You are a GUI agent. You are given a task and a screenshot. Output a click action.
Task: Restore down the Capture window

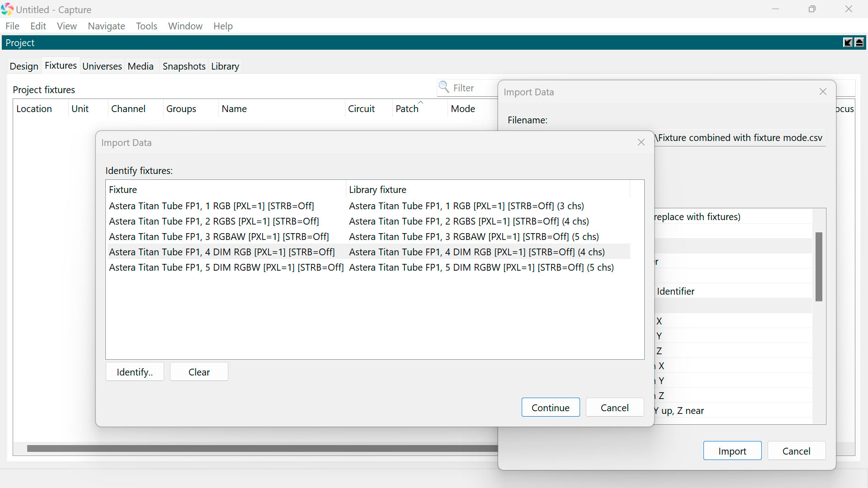[812, 9]
